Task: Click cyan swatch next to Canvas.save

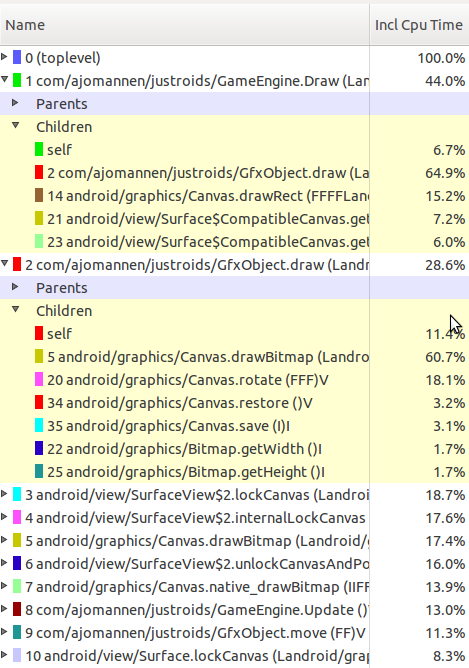Action: tap(39, 425)
